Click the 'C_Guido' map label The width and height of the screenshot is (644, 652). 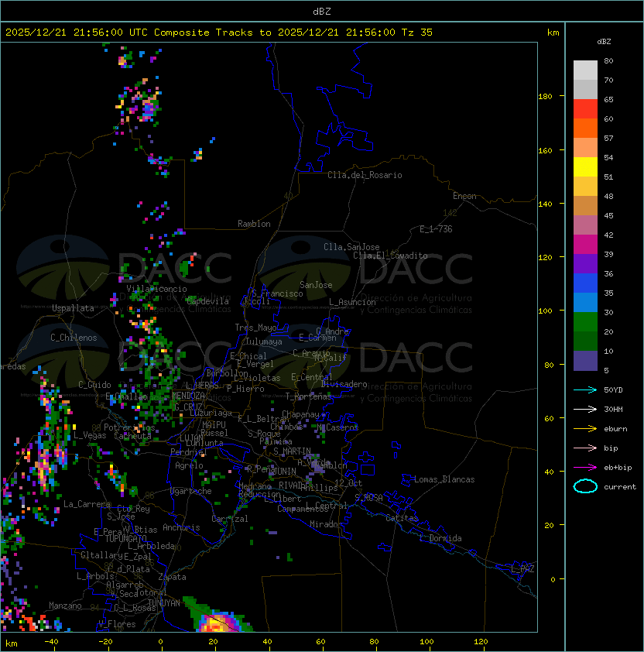click(x=94, y=385)
